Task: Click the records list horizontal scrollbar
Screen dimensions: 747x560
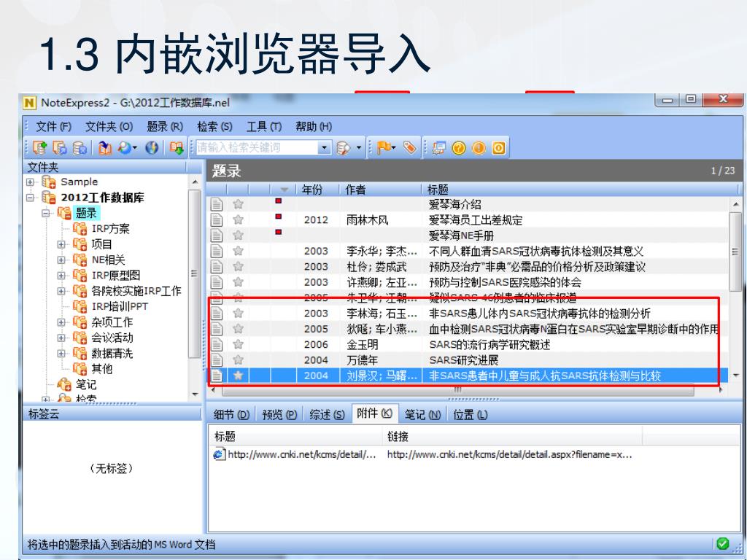Action: (x=457, y=390)
